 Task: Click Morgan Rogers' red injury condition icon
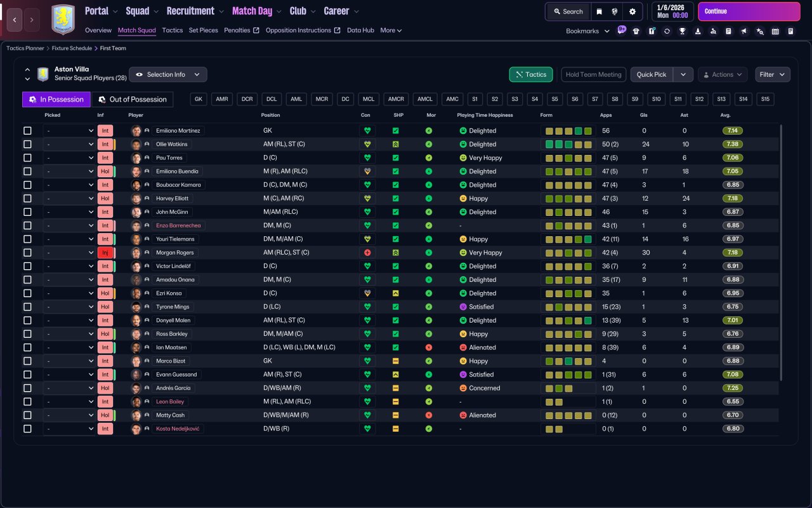click(x=367, y=253)
